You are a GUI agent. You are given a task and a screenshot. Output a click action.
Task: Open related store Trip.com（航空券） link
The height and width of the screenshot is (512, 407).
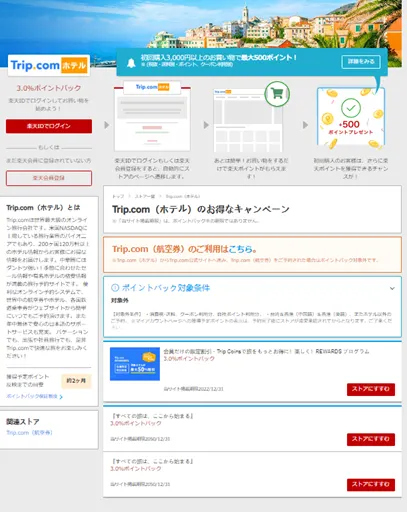[x=29, y=433]
